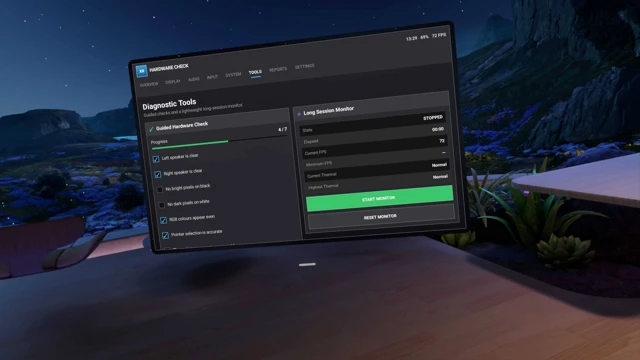Click the green guided check progress bar
Viewport: 640px width, 360px height.
click(218, 142)
